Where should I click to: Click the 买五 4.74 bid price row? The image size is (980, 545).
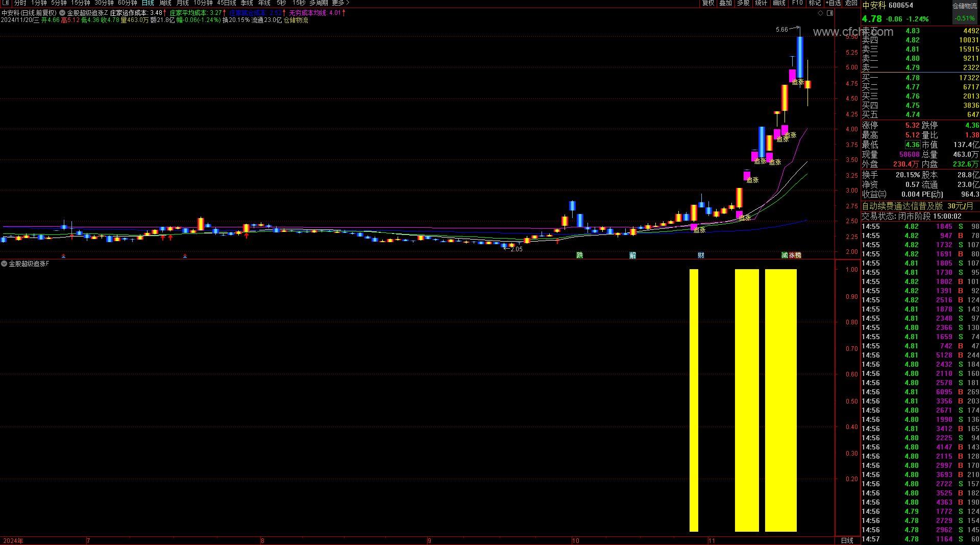click(x=920, y=114)
